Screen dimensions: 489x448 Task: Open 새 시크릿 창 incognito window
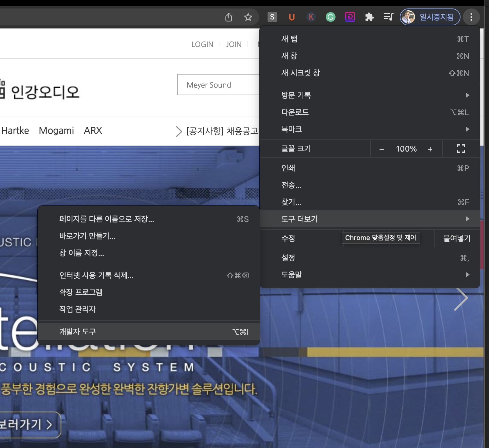click(370, 73)
